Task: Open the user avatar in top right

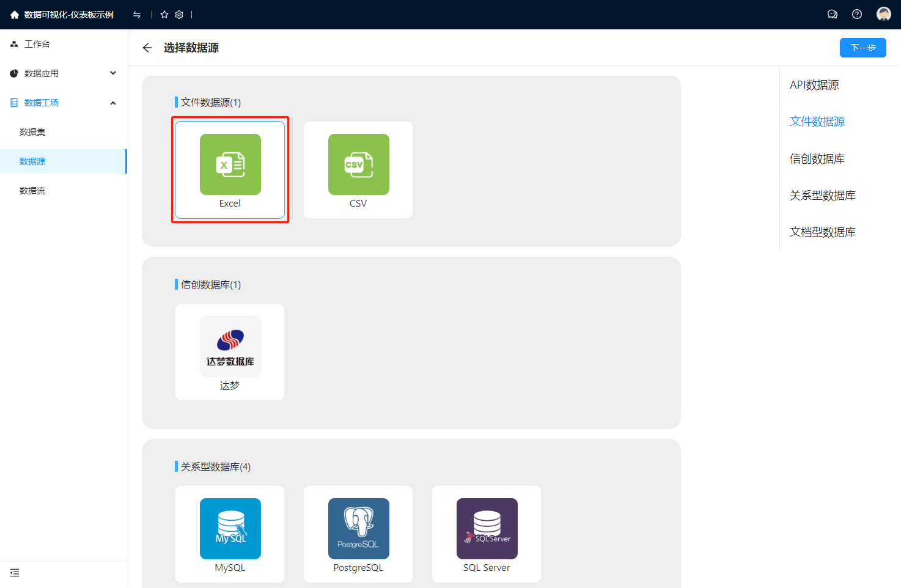Action: point(883,14)
